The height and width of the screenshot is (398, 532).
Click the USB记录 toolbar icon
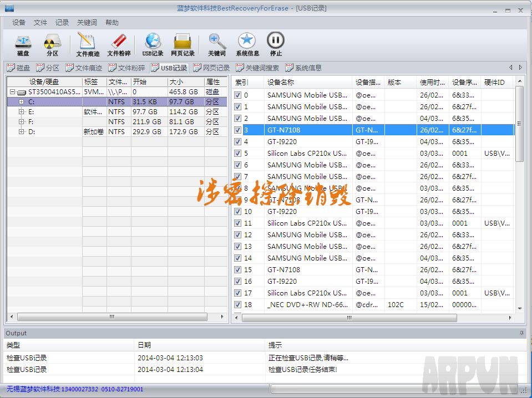pos(153,45)
